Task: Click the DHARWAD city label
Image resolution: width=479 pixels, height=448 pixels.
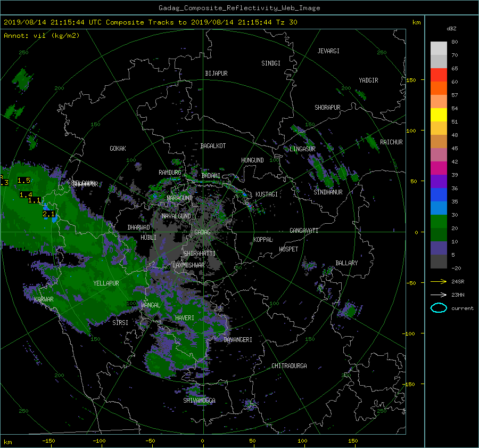Action: tap(139, 227)
